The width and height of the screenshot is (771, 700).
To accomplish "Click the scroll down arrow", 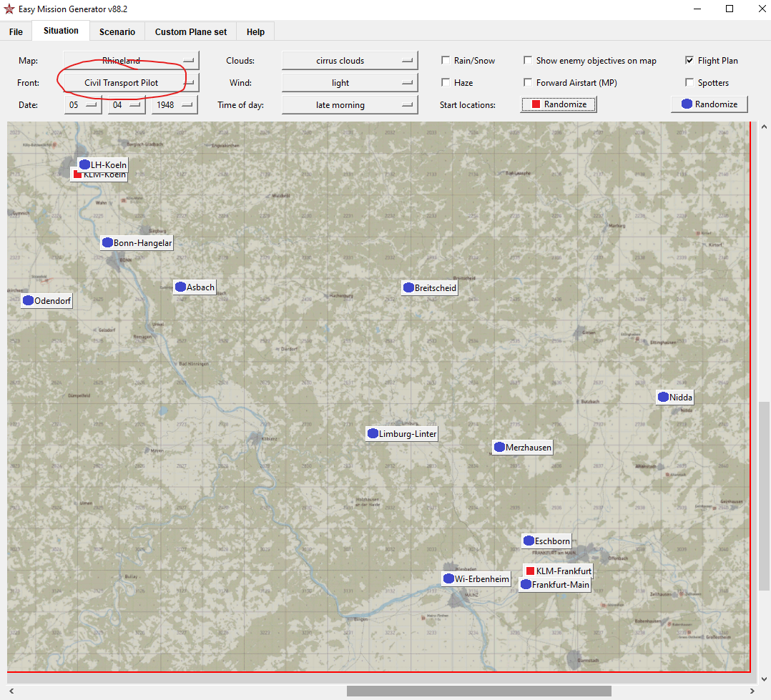I will point(764,679).
